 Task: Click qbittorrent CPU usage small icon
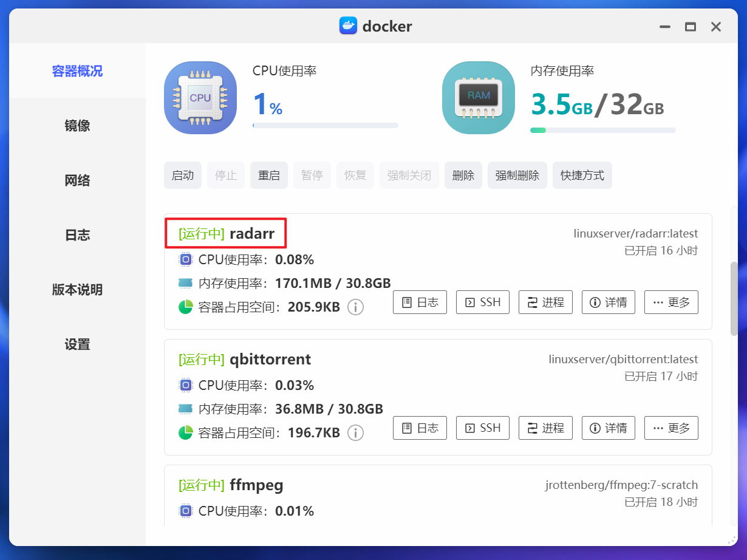pyautogui.click(x=185, y=386)
